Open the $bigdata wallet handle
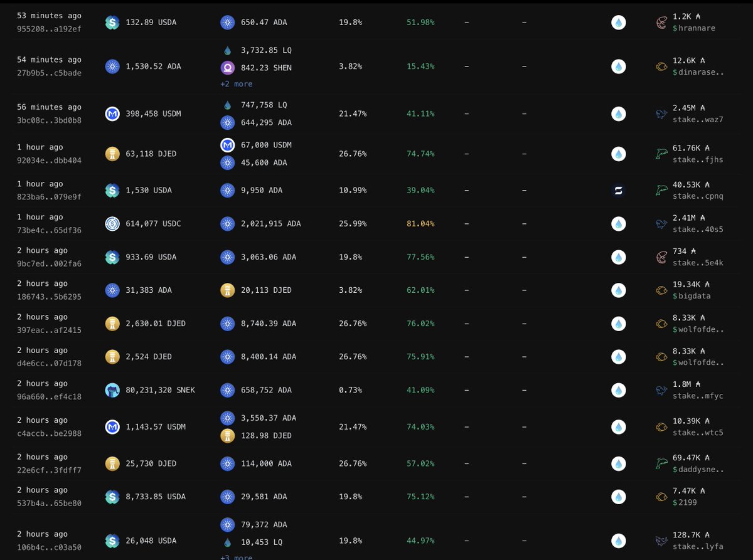 (x=691, y=297)
